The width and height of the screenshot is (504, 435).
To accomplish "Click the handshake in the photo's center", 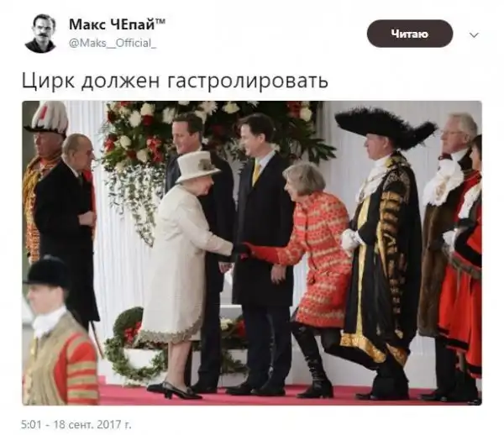I will click(x=241, y=249).
